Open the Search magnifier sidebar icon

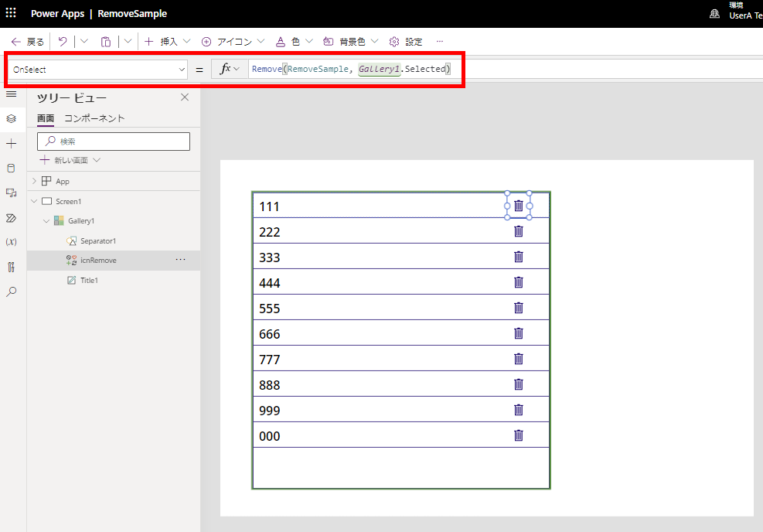coord(11,292)
